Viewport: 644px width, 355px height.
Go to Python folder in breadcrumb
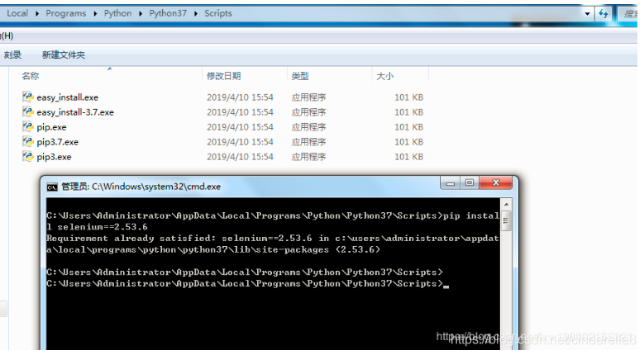coord(118,13)
